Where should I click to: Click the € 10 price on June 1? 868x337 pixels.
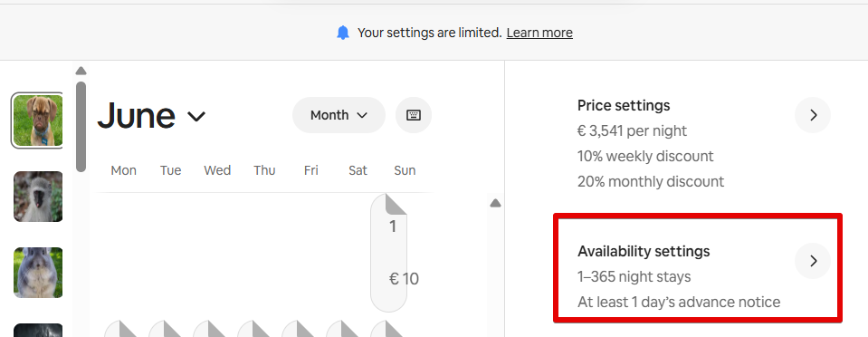click(404, 279)
